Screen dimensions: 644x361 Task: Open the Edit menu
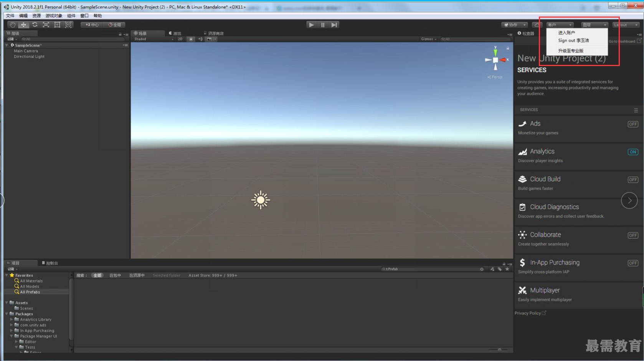(23, 16)
